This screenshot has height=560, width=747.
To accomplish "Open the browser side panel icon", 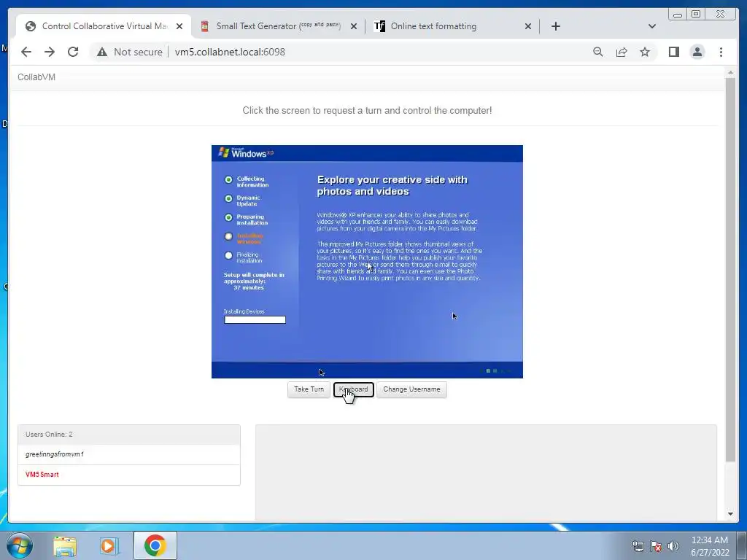I will coord(673,52).
